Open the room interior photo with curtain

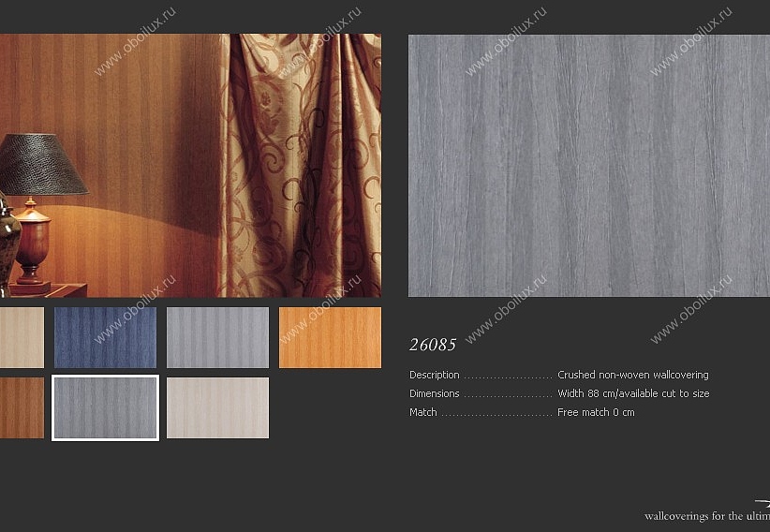(x=190, y=166)
